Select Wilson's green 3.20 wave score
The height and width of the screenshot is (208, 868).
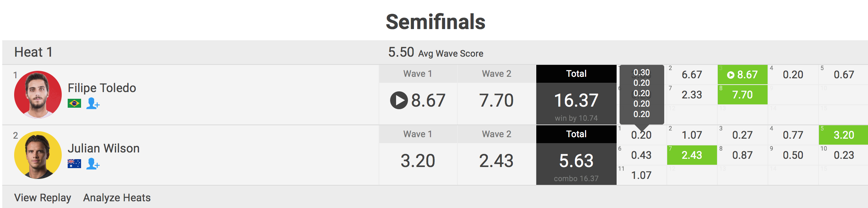843,135
